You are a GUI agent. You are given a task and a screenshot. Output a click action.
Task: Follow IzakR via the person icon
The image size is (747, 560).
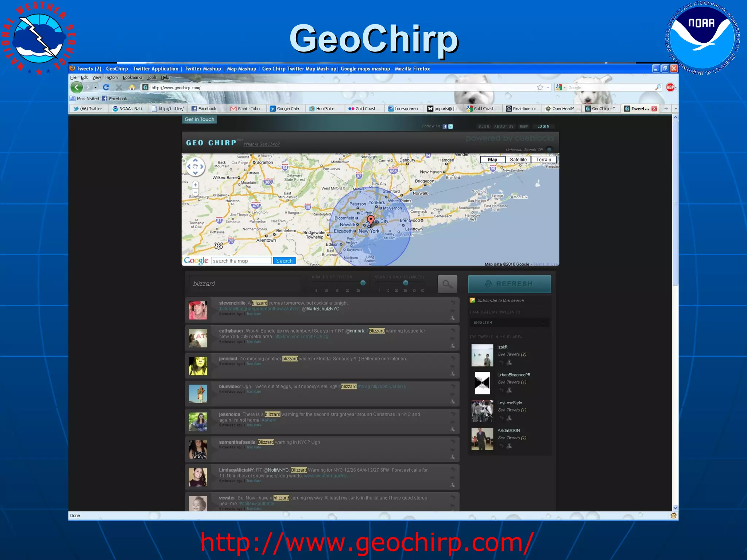click(509, 362)
